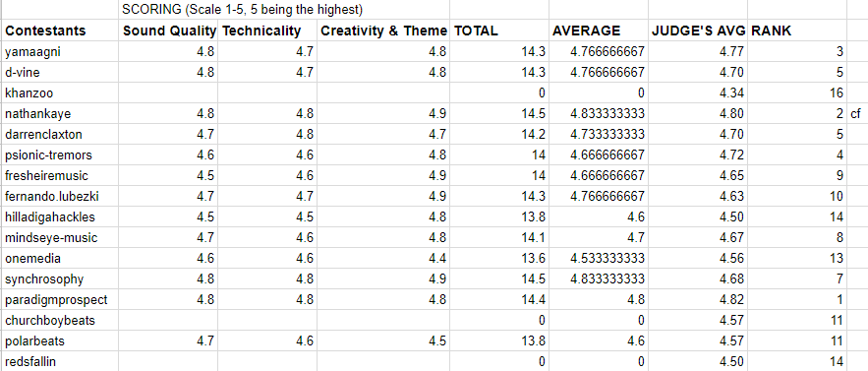This screenshot has height=371, width=868.
Task: Select contestant cell 'nathankaye'
Action: pyautogui.click(x=60, y=114)
